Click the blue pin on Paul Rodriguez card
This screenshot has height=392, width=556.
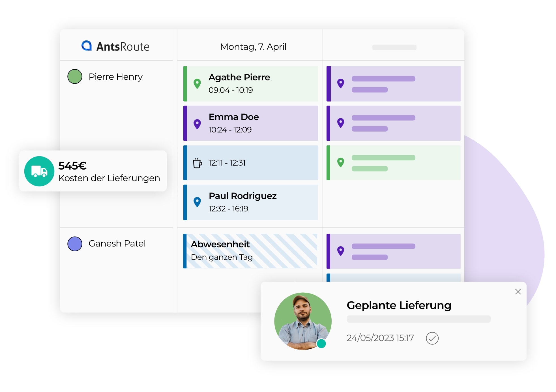pos(197,202)
